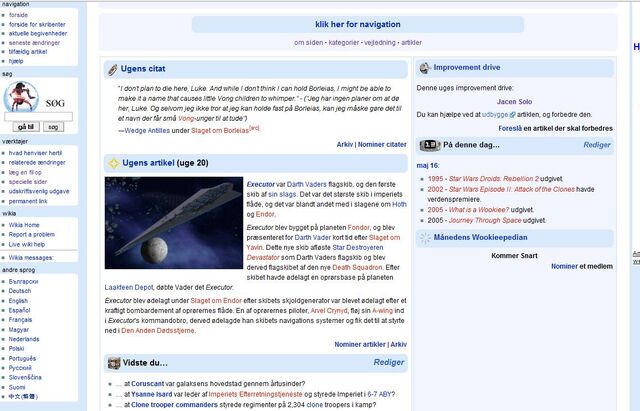Open 'seneste ændringer' sidebar link
This screenshot has height=411, width=640.
(34, 43)
